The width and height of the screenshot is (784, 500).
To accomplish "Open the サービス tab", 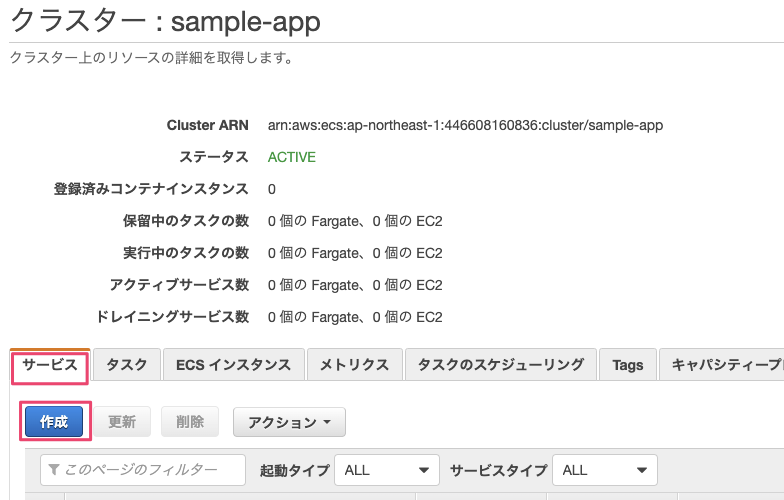I will coord(50,365).
